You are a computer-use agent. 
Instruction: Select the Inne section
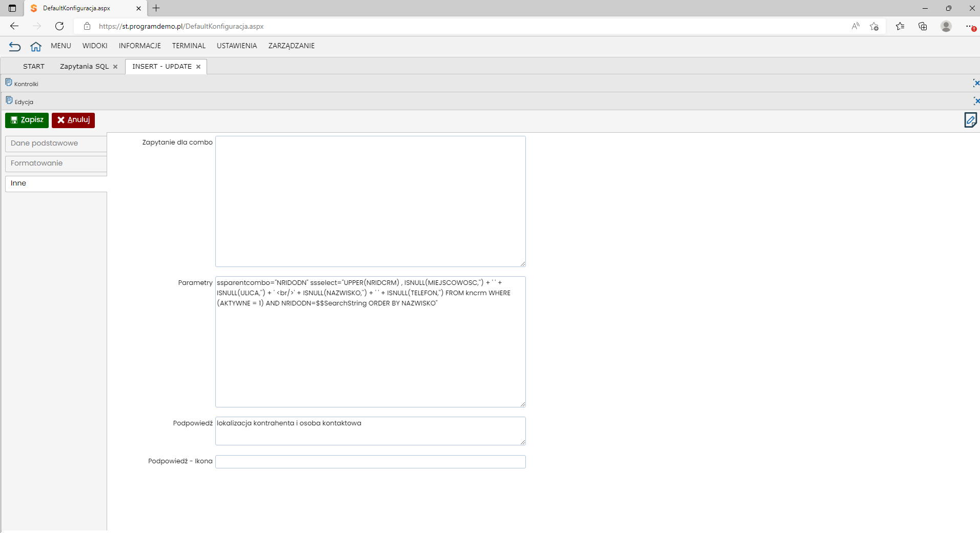tap(56, 183)
